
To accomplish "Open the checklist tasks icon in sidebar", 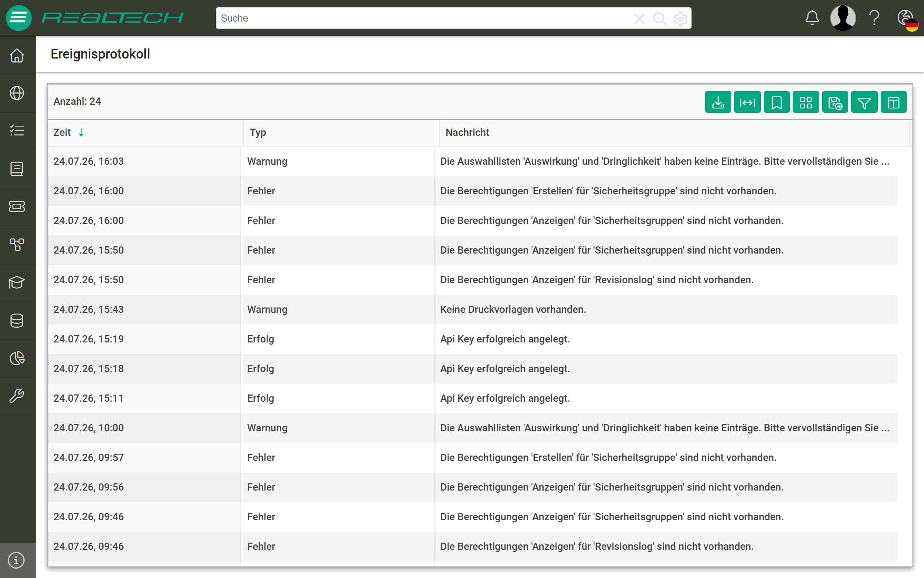I will click(17, 130).
